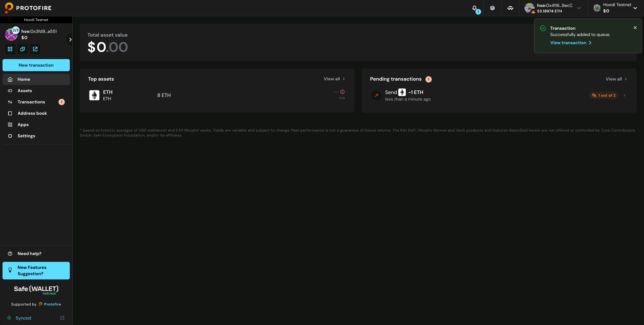
Task: Open the Hoodi Testnet network dropdown
Action: pyautogui.click(x=635, y=8)
